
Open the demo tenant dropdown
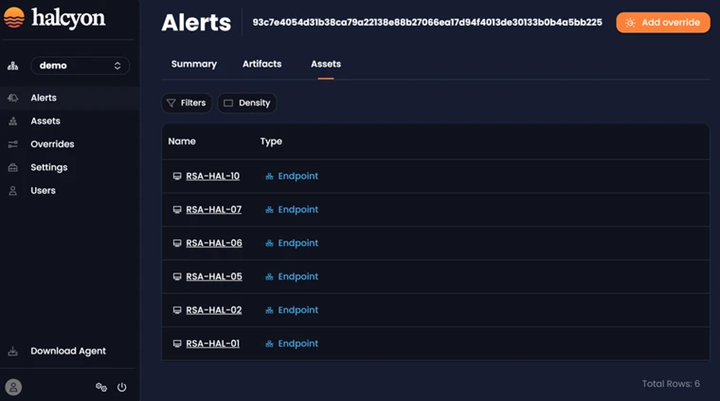point(80,66)
